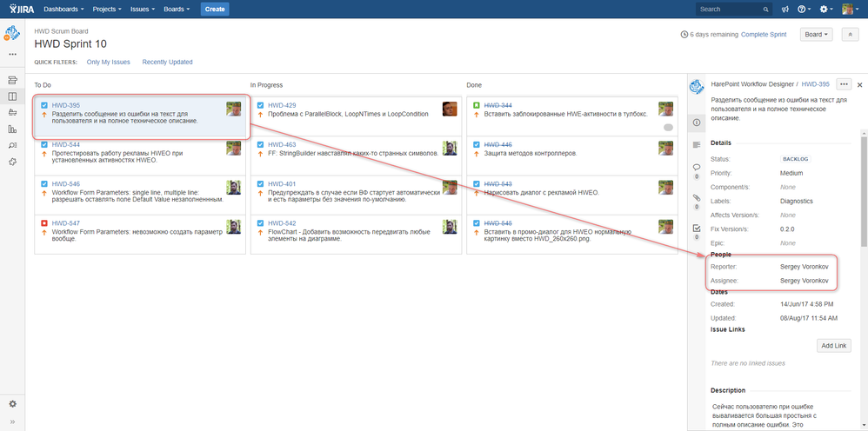868x431 pixels.
Task: Open issue HWD-542 link
Action: tap(282, 223)
